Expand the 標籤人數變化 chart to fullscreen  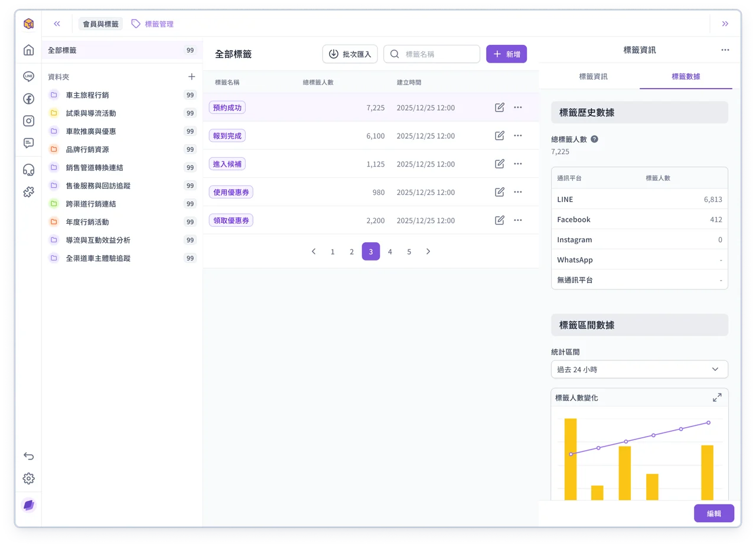717,398
